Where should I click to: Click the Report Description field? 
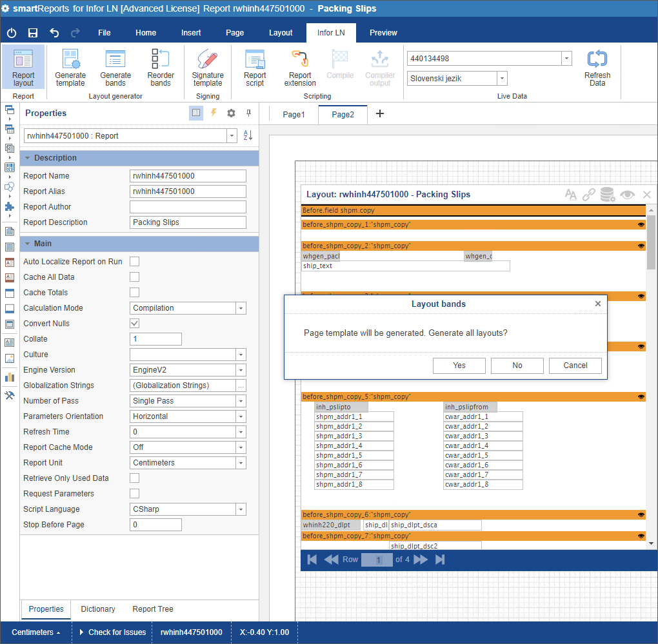188,222
